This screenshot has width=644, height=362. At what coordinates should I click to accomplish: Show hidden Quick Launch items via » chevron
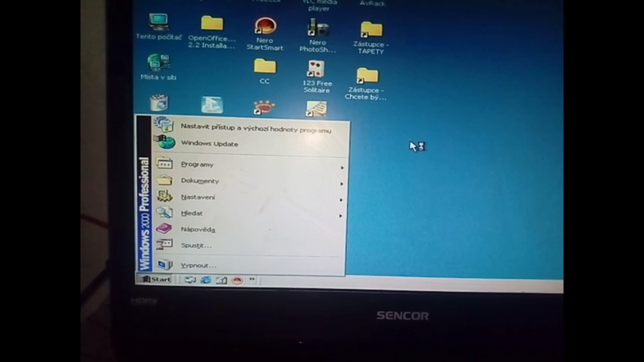pos(252,280)
